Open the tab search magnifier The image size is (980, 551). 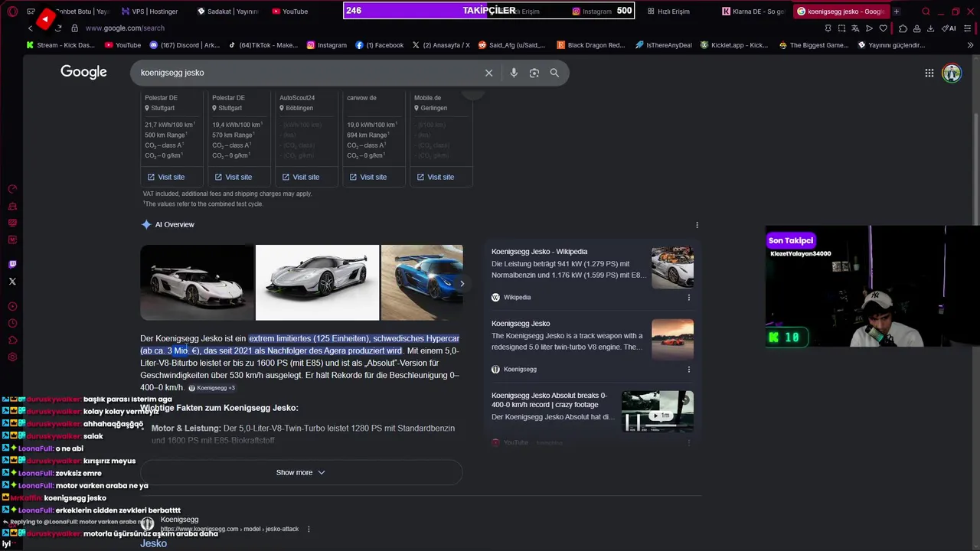tap(926, 11)
